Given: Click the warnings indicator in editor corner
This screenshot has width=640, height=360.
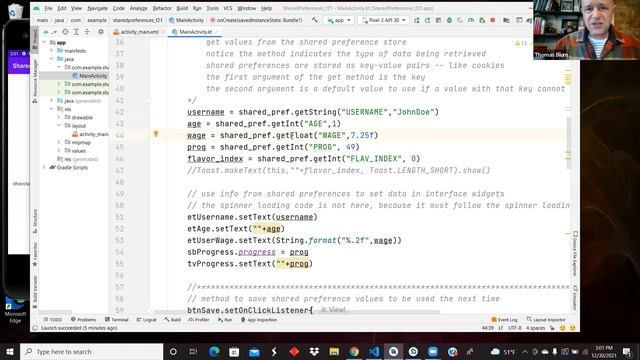Looking at the screenshot, I should click(x=521, y=43).
